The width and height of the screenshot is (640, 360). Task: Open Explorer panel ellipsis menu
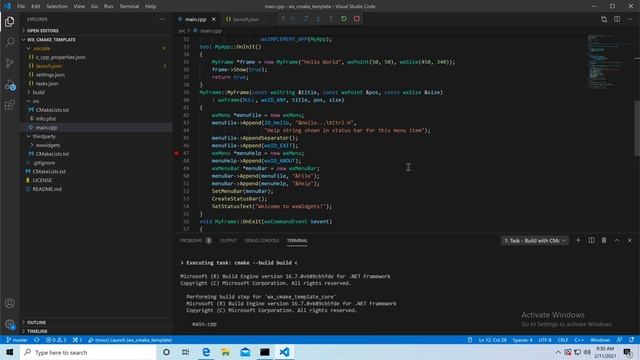(x=162, y=19)
